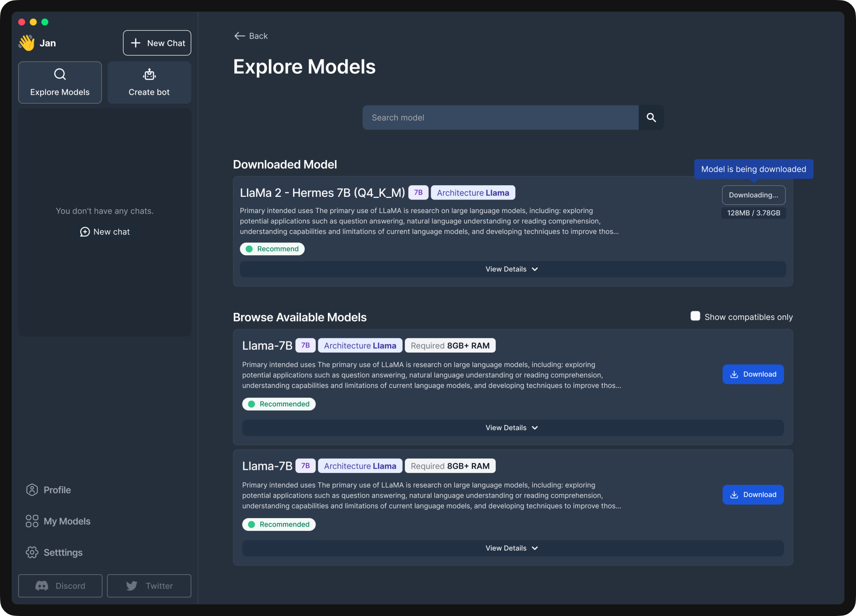Download the first Llama-7B model
This screenshot has height=616, width=856.
pyautogui.click(x=753, y=374)
